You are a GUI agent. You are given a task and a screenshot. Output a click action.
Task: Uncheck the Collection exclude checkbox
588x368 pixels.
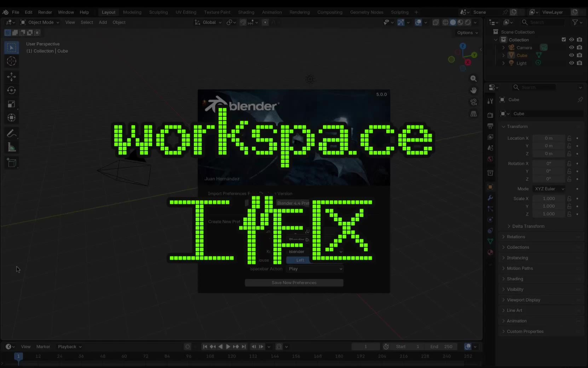click(564, 40)
